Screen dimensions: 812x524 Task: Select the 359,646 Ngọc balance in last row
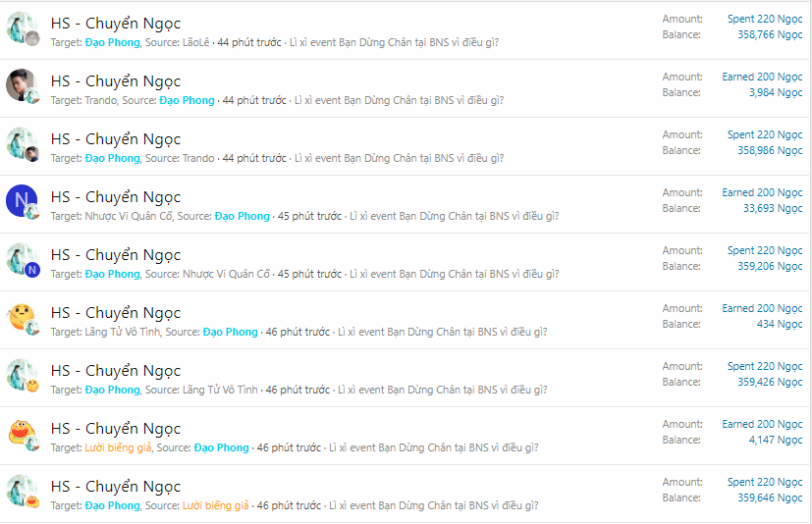click(770, 498)
